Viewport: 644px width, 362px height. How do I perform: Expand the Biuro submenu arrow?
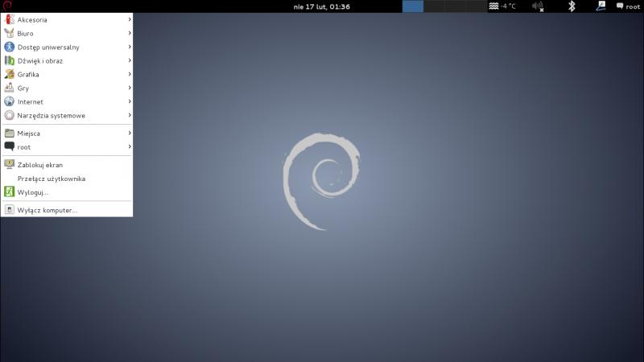tap(129, 33)
